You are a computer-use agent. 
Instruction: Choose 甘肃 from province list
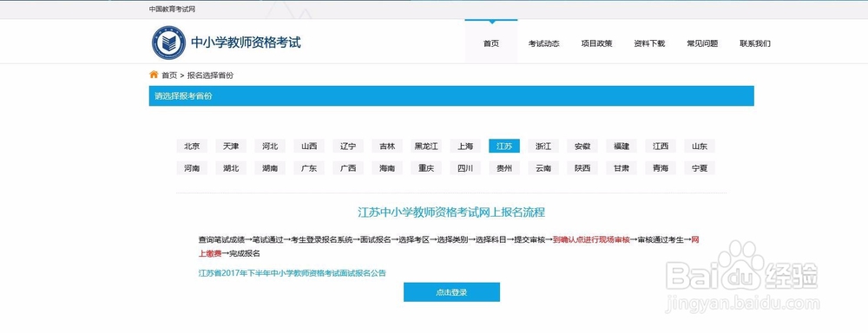pyautogui.click(x=621, y=168)
